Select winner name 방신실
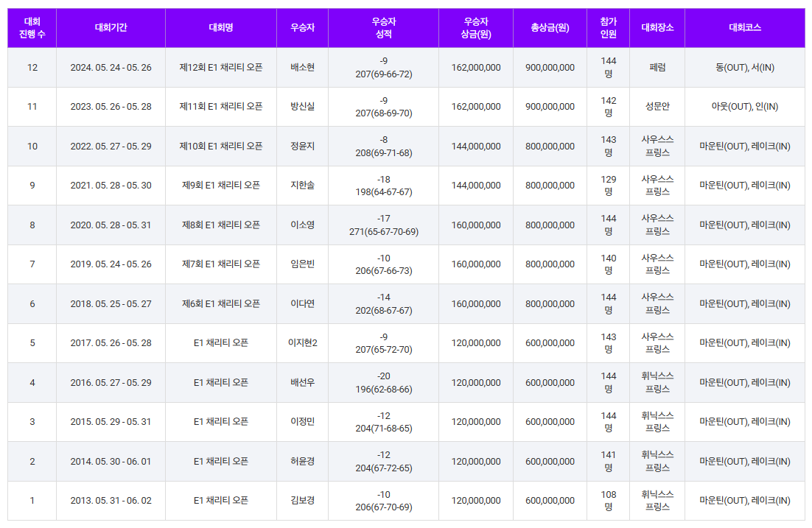This screenshot has height=528, width=812. click(302, 107)
